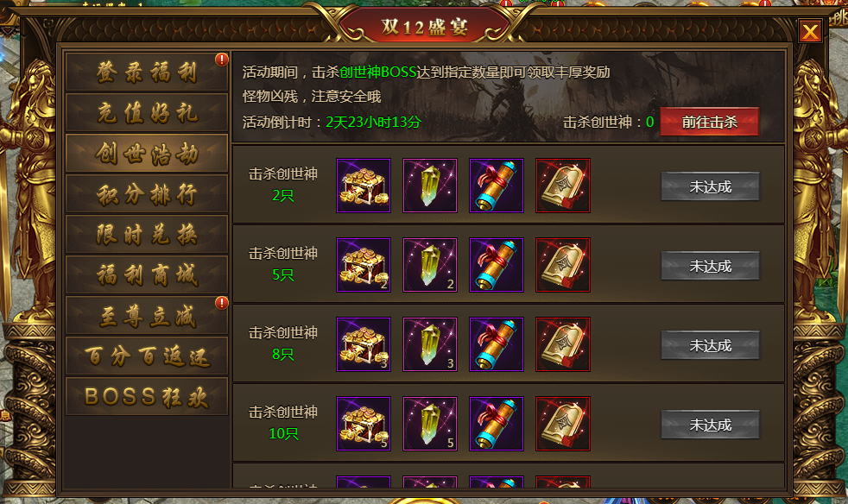This screenshot has width=848, height=504.
Task: Select the scroll reward in the 5只 row
Action: pos(497,265)
